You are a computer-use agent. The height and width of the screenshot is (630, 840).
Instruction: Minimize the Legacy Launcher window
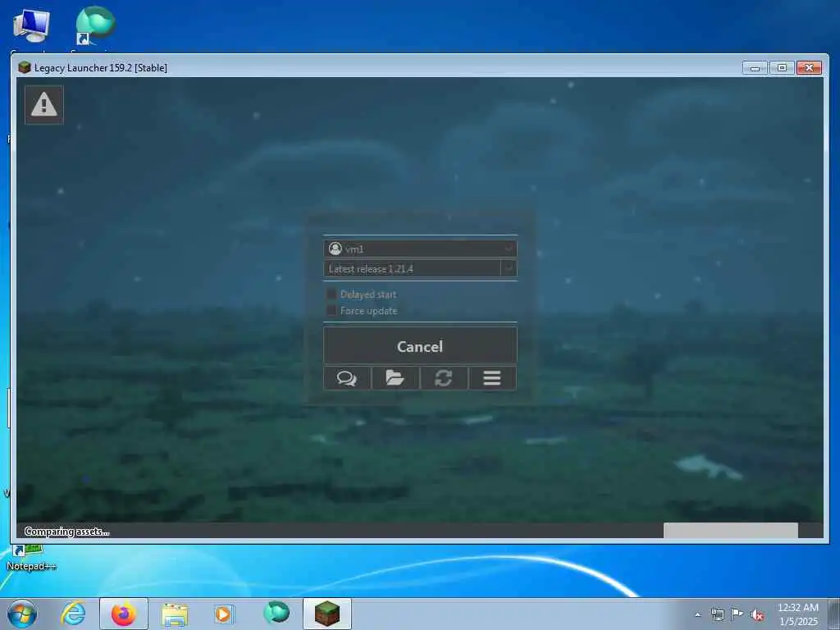point(756,68)
